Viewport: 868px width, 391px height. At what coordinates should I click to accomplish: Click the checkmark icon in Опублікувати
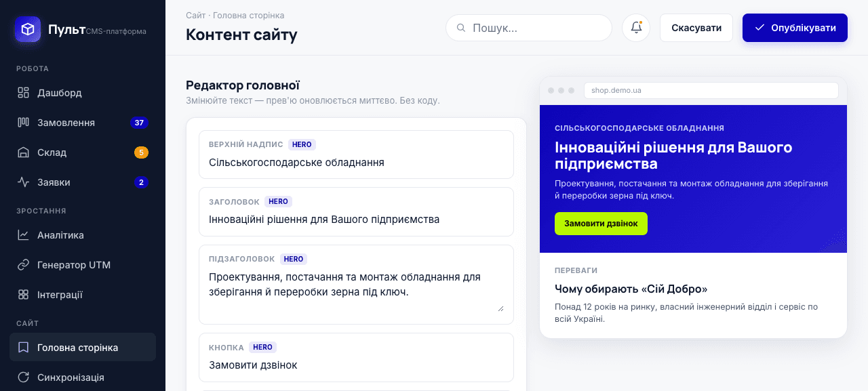[x=759, y=28]
